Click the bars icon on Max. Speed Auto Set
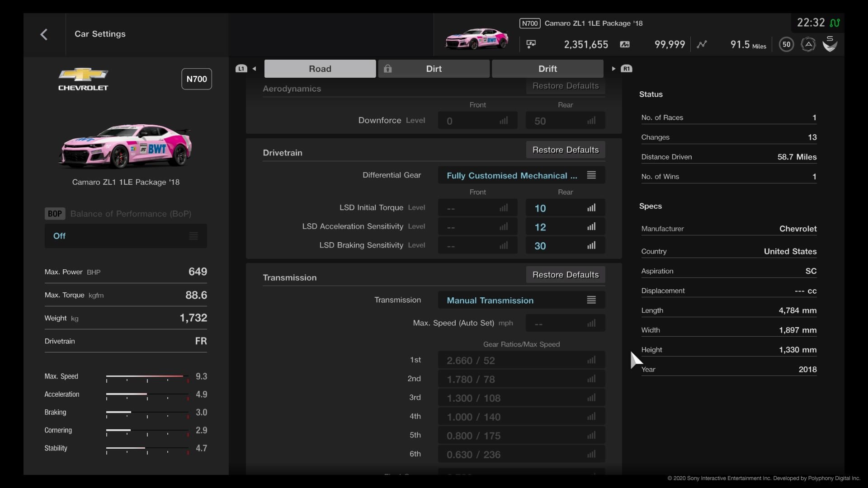Screen dimensions: 868x488 coord(591,324)
